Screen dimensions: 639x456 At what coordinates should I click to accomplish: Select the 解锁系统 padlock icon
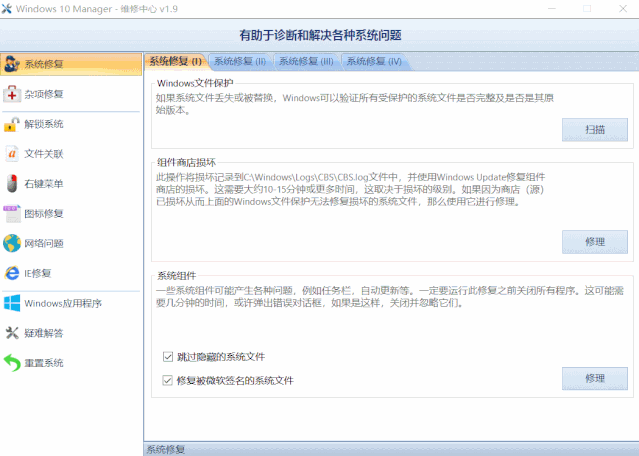[12, 124]
